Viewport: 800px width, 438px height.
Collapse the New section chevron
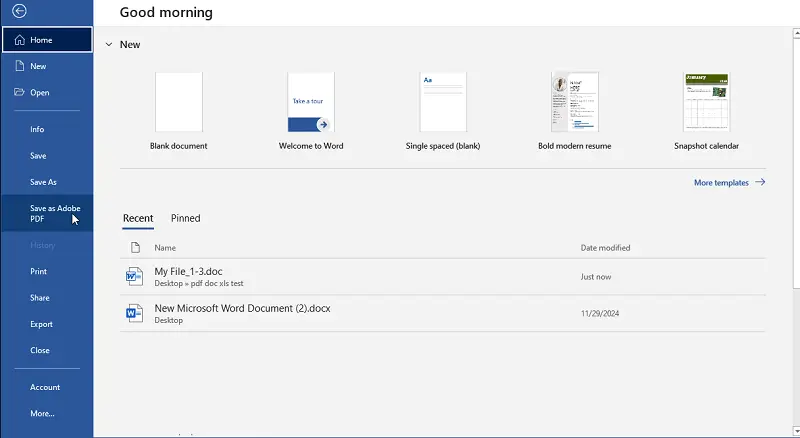point(109,44)
